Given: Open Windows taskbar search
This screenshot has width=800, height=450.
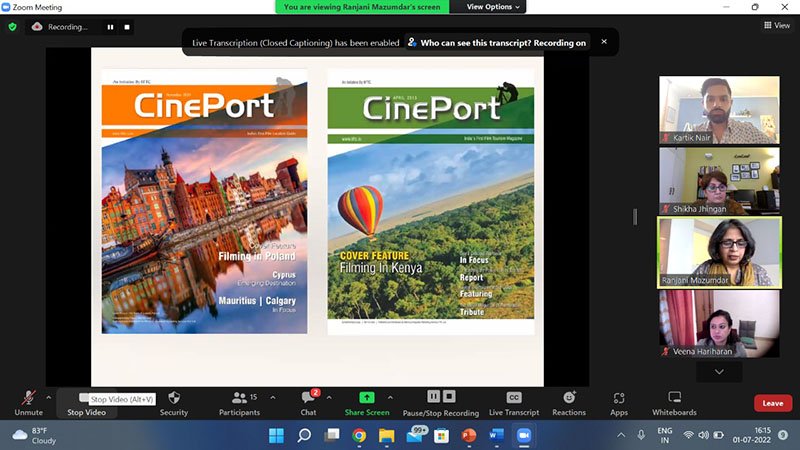Looking at the screenshot, I should (x=304, y=435).
